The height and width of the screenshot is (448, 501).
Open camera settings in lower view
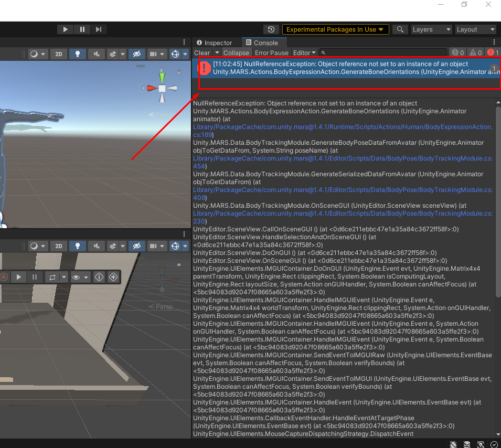157,246
